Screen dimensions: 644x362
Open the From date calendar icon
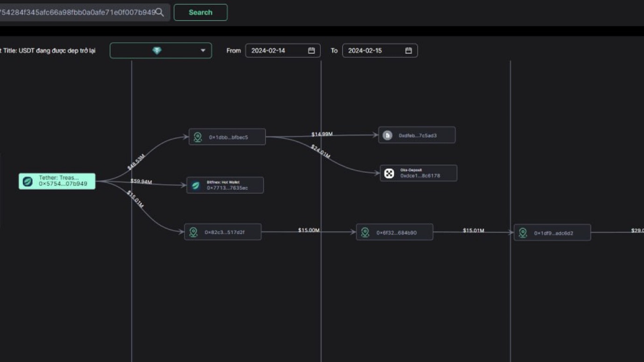click(x=311, y=50)
